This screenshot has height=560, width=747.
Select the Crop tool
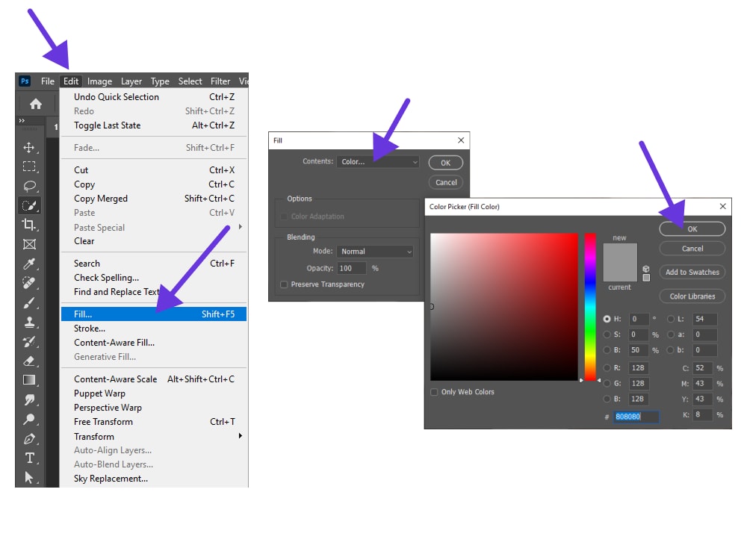[x=29, y=225]
